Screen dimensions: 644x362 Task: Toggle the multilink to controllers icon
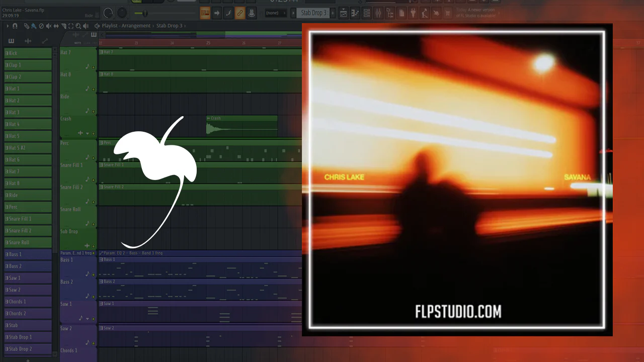tap(240, 13)
